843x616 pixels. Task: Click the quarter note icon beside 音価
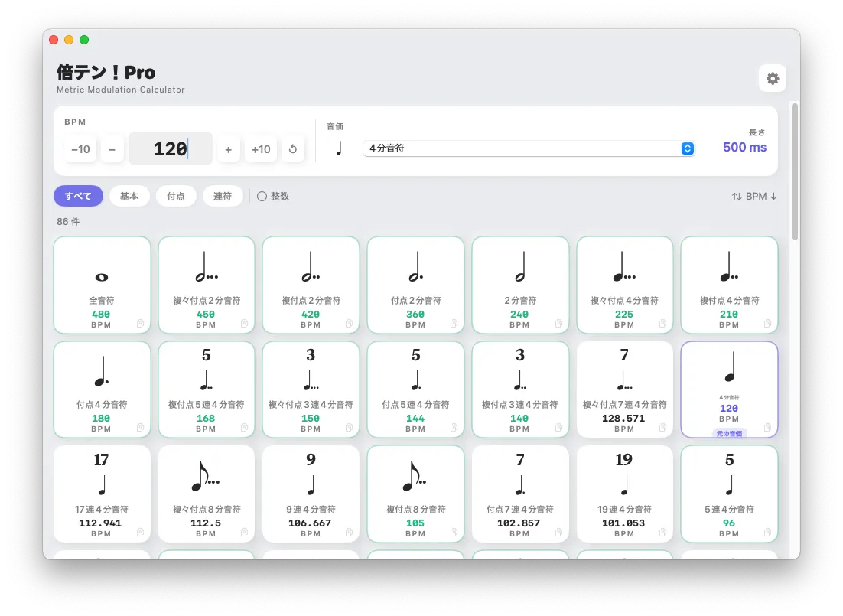339,148
